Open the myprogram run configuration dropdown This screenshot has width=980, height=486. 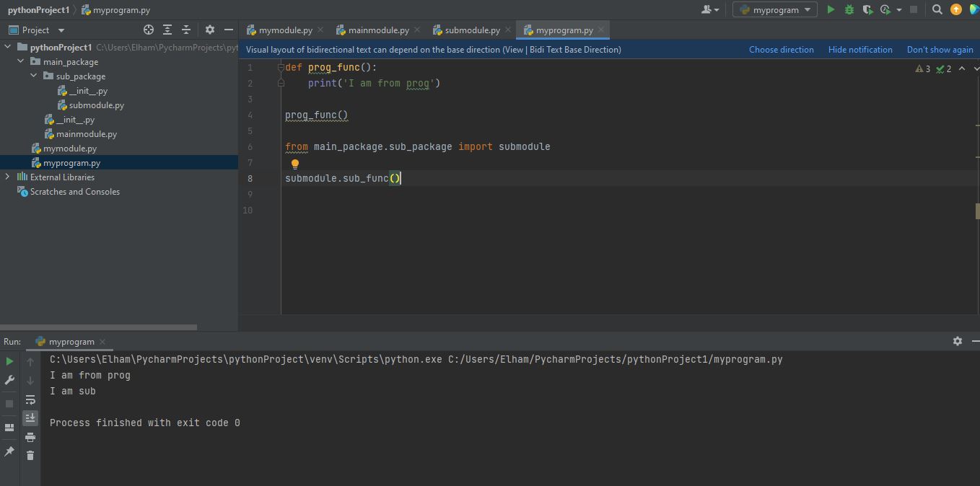tap(775, 9)
